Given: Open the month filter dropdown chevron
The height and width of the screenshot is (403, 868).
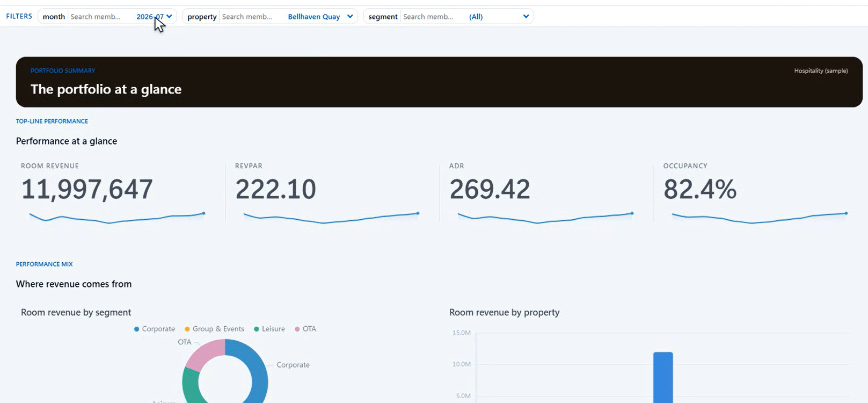Looking at the screenshot, I should click(169, 17).
